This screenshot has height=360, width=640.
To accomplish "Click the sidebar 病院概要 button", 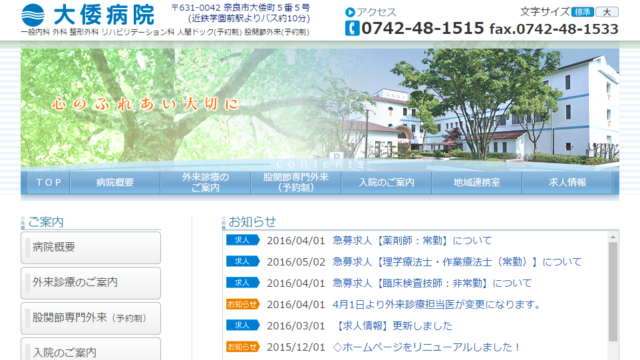I will click(91, 248).
